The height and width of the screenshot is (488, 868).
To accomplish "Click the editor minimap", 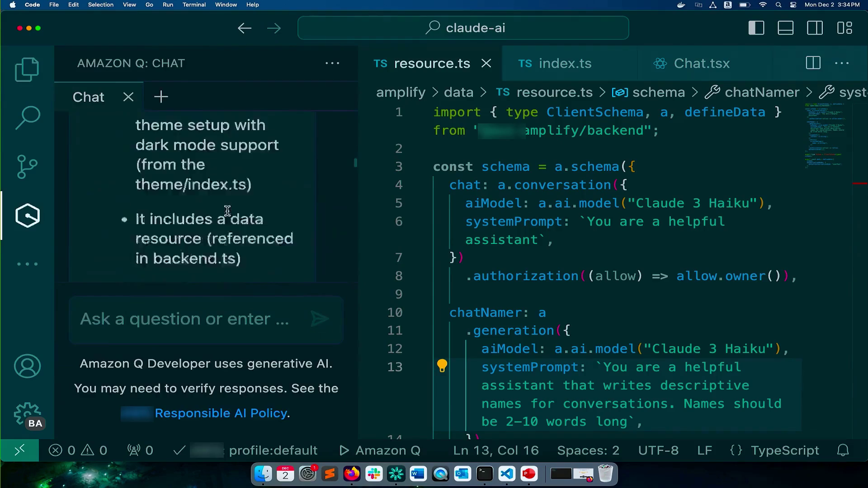I will [825, 136].
